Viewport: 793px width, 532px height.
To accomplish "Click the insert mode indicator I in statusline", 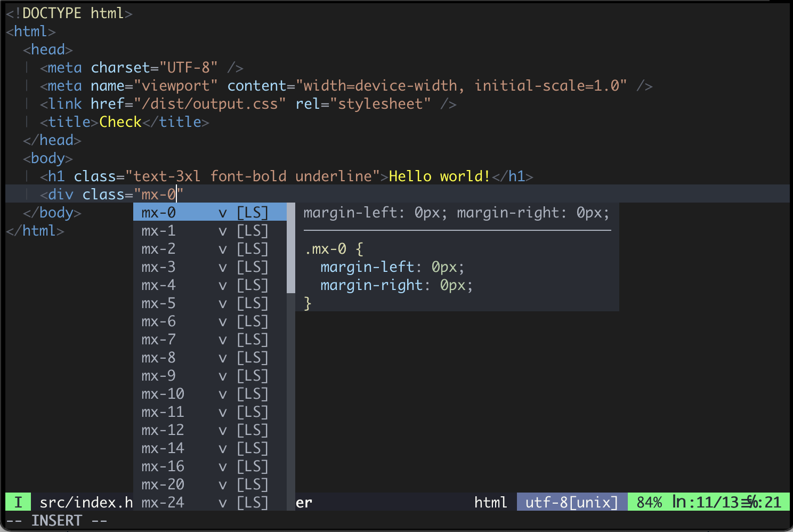I will [19, 502].
